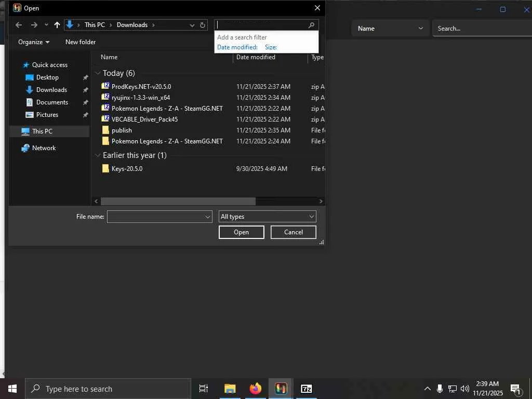Click the Search field in background window
The width and height of the screenshot is (532, 399).
482,29
